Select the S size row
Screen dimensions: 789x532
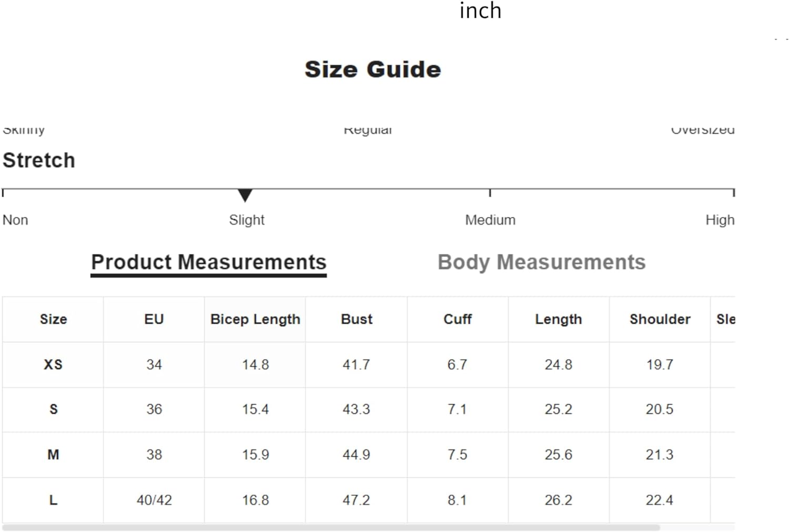(368, 410)
